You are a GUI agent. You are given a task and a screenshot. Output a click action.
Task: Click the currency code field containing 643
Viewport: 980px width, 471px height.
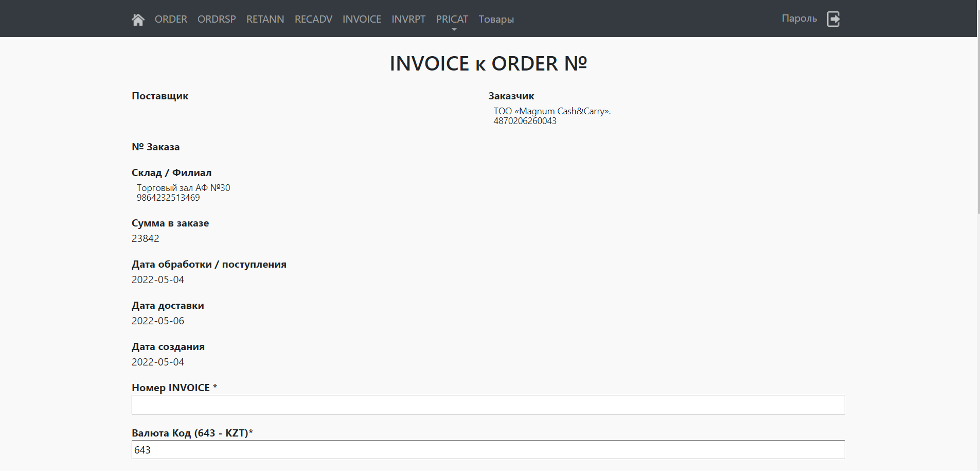[488, 450]
